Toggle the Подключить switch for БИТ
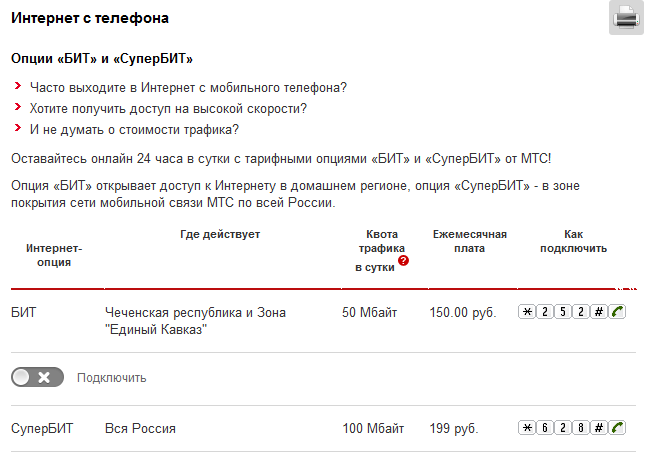 [37, 377]
